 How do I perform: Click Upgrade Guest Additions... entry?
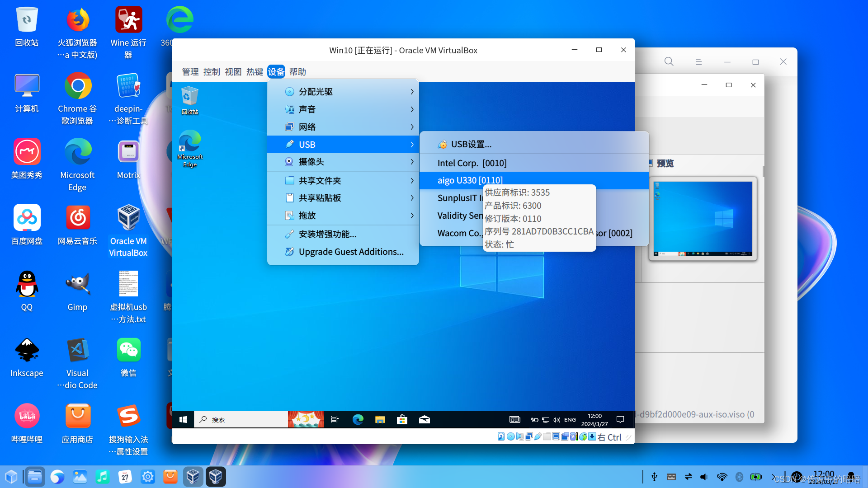(351, 252)
